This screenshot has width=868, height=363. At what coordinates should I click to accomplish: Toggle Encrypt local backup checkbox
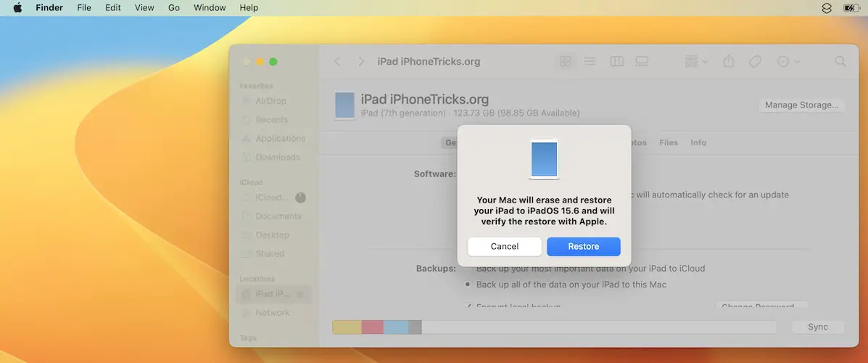coord(468,307)
